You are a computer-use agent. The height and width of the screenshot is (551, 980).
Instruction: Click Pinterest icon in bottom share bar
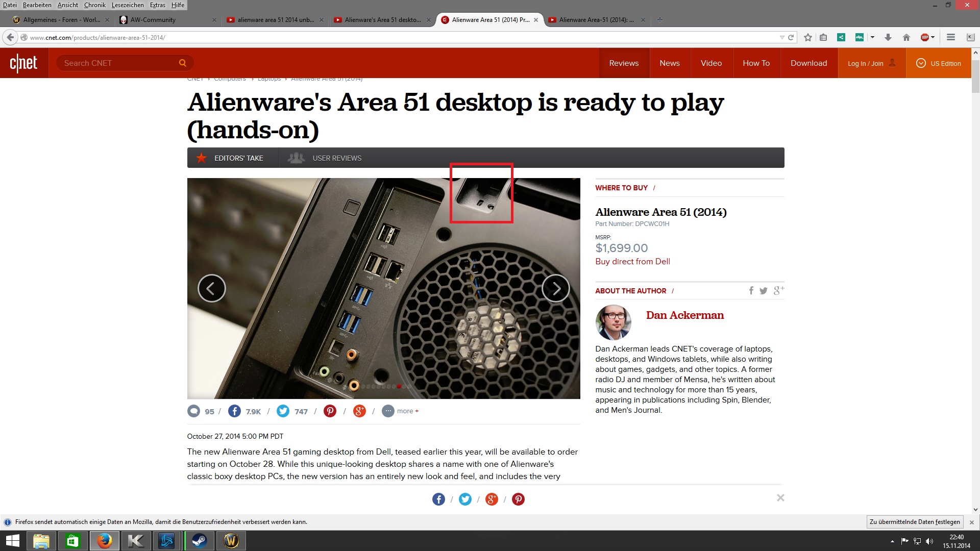[518, 499]
